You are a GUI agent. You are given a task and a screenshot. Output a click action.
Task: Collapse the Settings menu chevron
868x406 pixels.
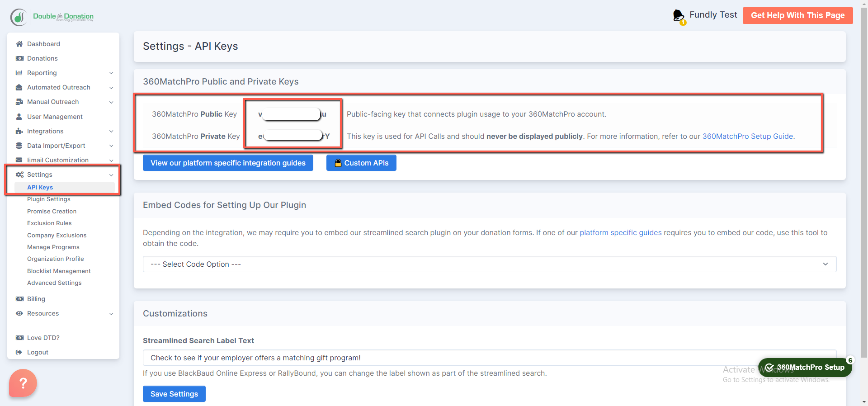(x=111, y=175)
